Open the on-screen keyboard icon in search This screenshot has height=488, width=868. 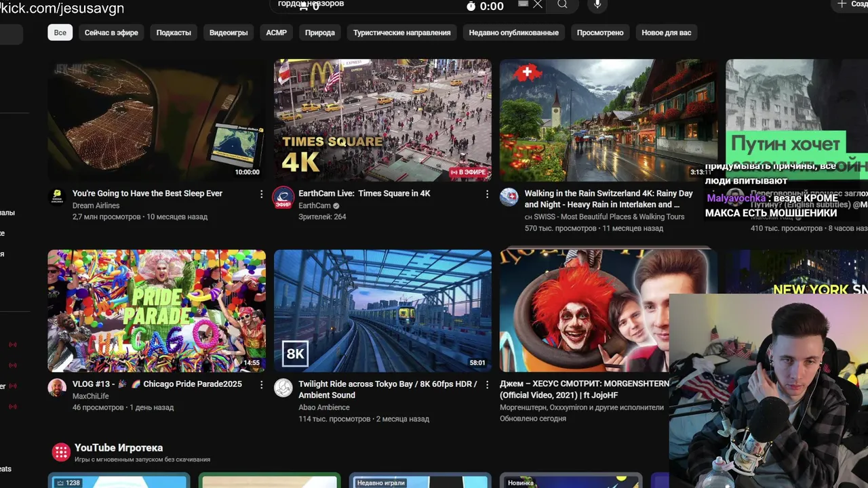point(523,3)
